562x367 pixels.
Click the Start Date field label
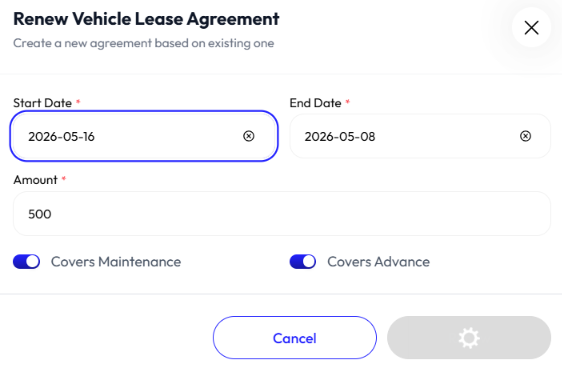[42, 103]
